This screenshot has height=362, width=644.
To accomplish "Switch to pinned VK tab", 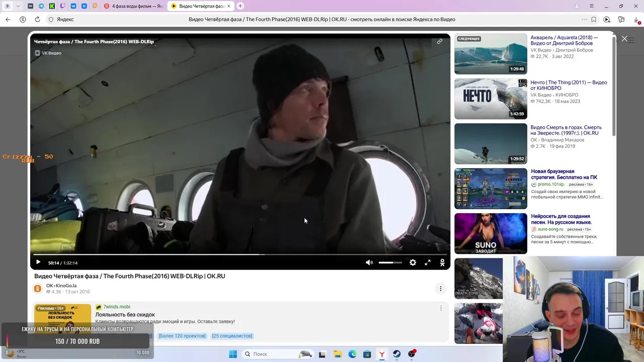I will tap(73, 6).
